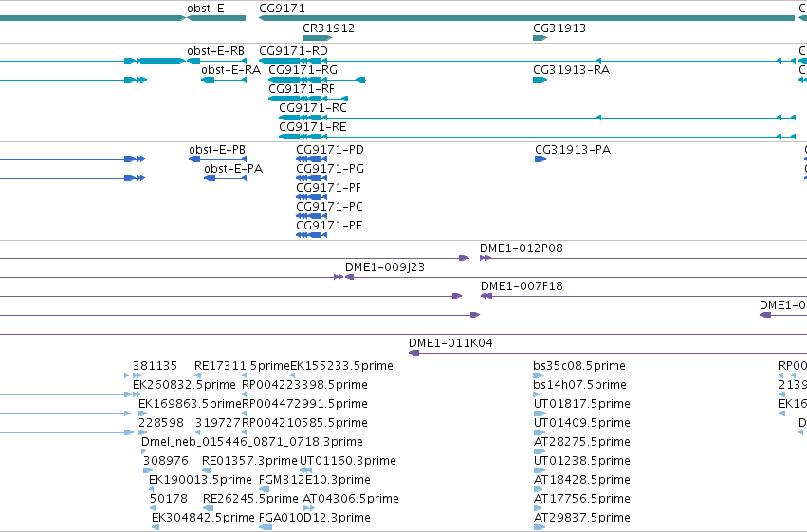The width and height of the screenshot is (807, 532).
Task: Select protein obst-E-PA label
Action: pos(233,169)
